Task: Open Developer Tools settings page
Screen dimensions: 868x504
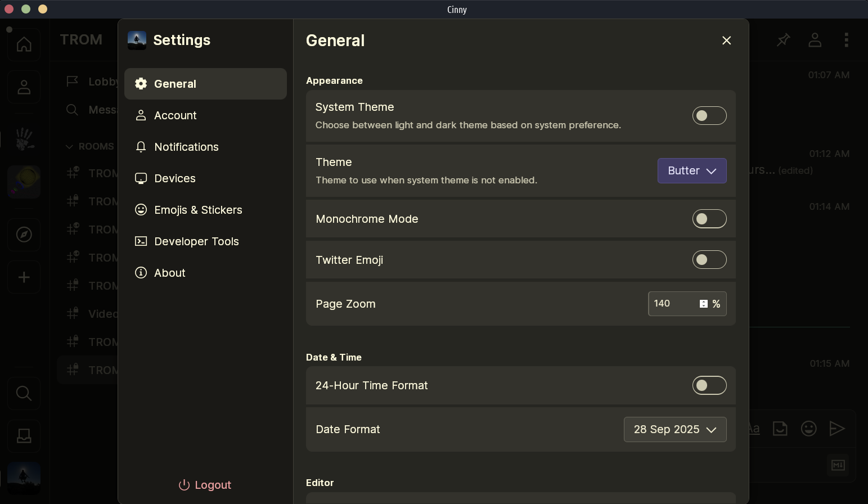Action: (196, 241)
